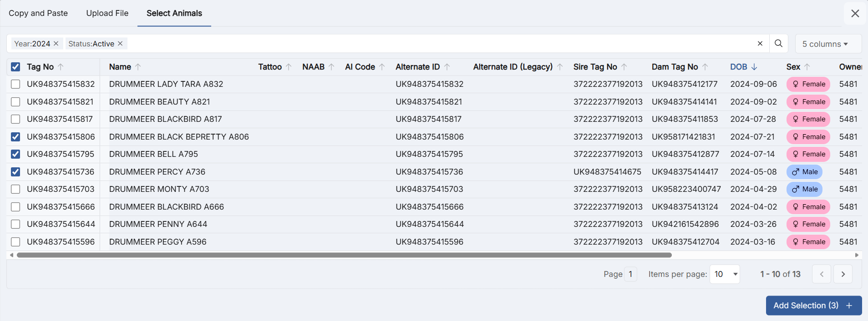Uncheck DRUMMEER PERCY A736 row
868x321 pixels.
coord(15,172)
